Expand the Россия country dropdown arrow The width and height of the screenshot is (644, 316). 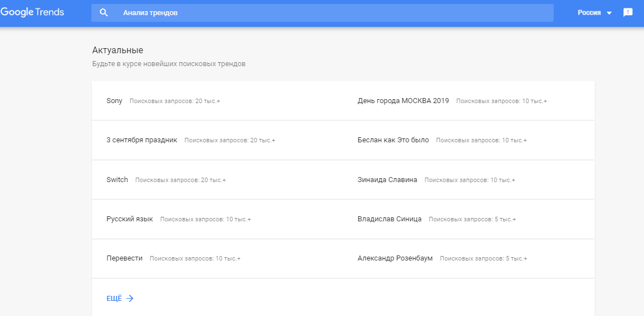(x=609, y=13)
